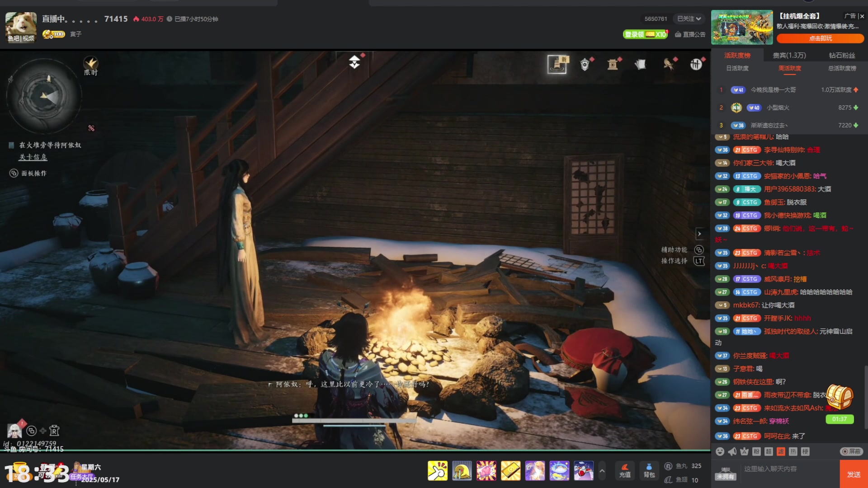The height and width of the screenshot is (488, 868).
Task: Click the double-arrow collapse icon at top center
Action: (x=354, y=62)
